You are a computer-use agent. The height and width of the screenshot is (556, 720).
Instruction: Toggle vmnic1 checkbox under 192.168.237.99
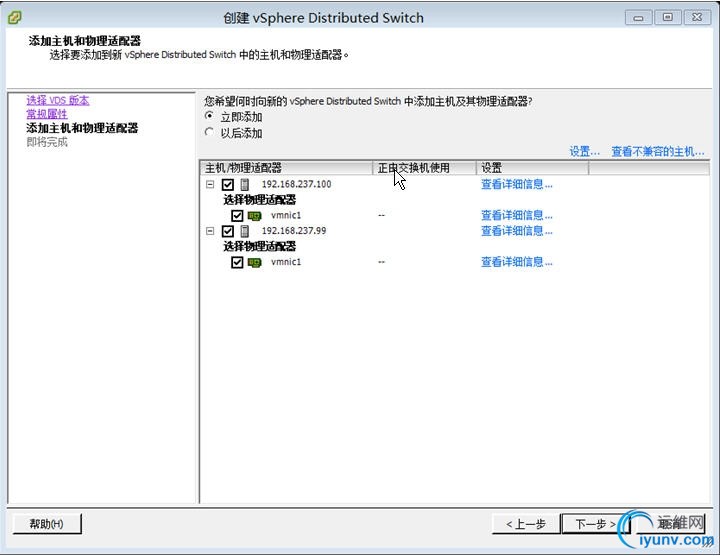coord(237,262)
